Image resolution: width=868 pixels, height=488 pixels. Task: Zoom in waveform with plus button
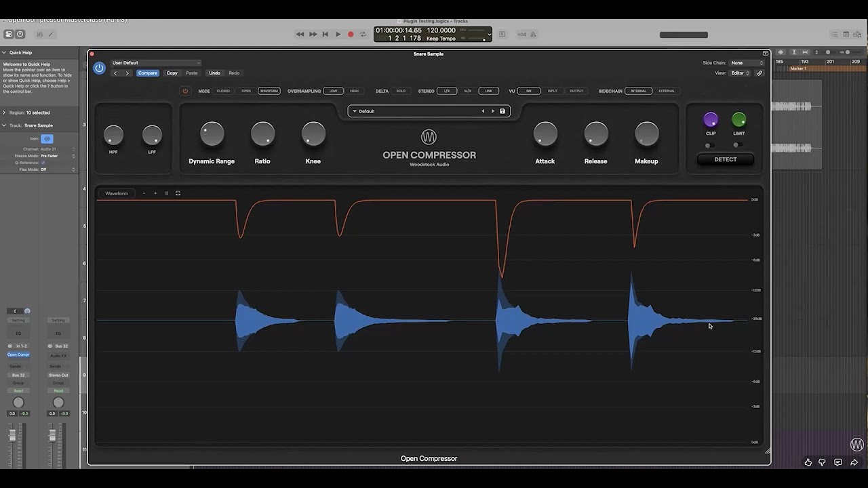155,193
